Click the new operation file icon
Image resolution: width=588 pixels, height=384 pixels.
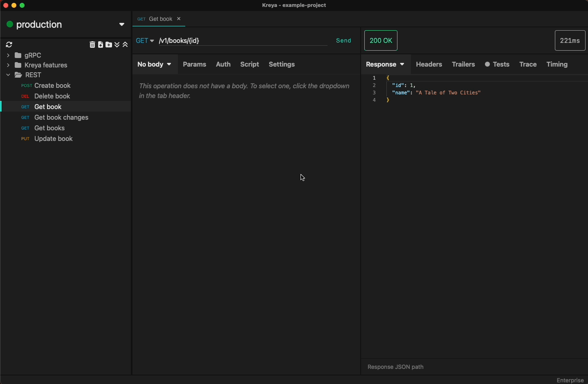pyautogui.click(x=101, y=45)
